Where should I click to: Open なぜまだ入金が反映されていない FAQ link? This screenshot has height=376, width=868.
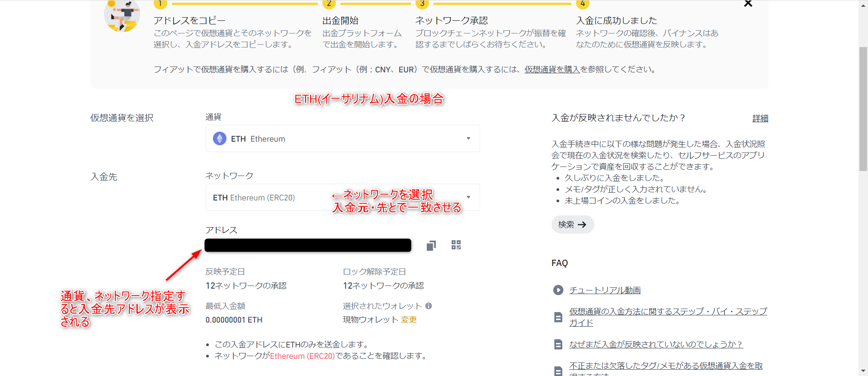(656, 344)
